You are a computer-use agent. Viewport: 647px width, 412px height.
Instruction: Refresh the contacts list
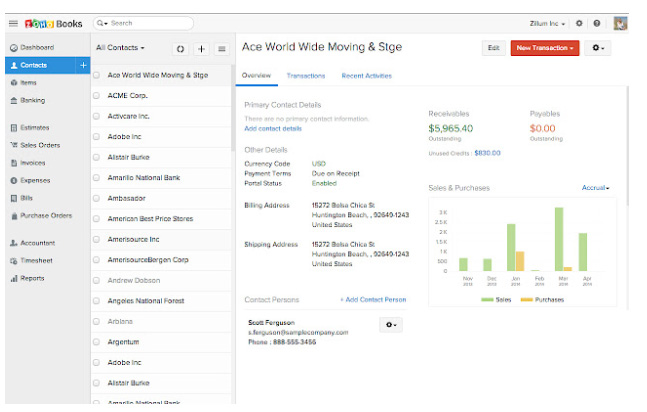[180, 49]
